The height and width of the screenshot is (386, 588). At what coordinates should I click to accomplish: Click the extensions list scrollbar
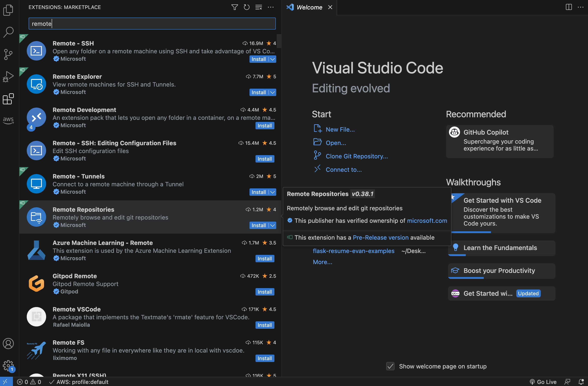click(279, 41)
